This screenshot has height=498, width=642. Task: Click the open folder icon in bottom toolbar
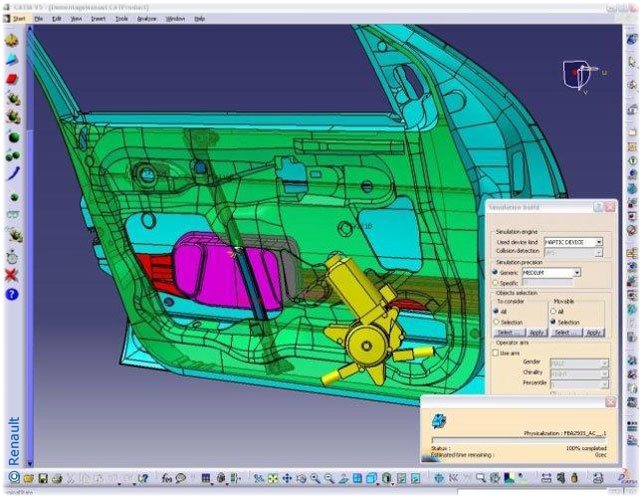click(28, 479)
